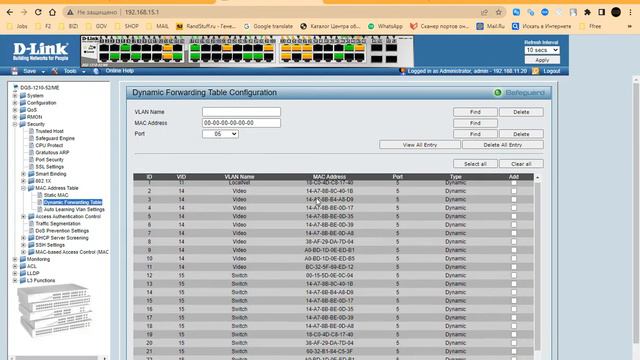Click the Logout icon
This screenshot has height=360, width=640.
[535, 71]
